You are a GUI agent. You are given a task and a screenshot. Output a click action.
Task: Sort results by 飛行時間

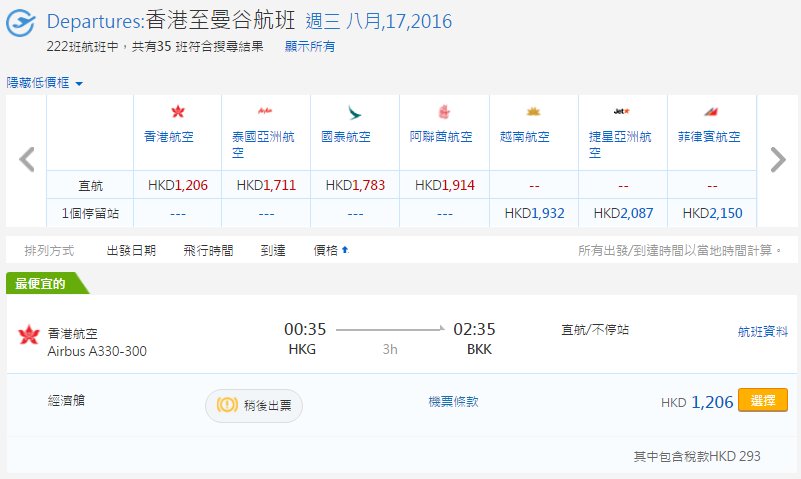coord(208,250)
